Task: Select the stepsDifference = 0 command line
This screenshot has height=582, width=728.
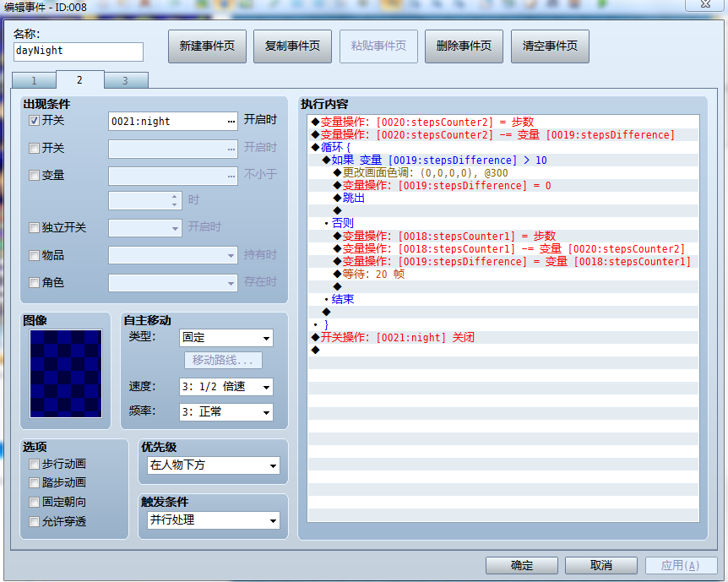Action: coord(503,185)
